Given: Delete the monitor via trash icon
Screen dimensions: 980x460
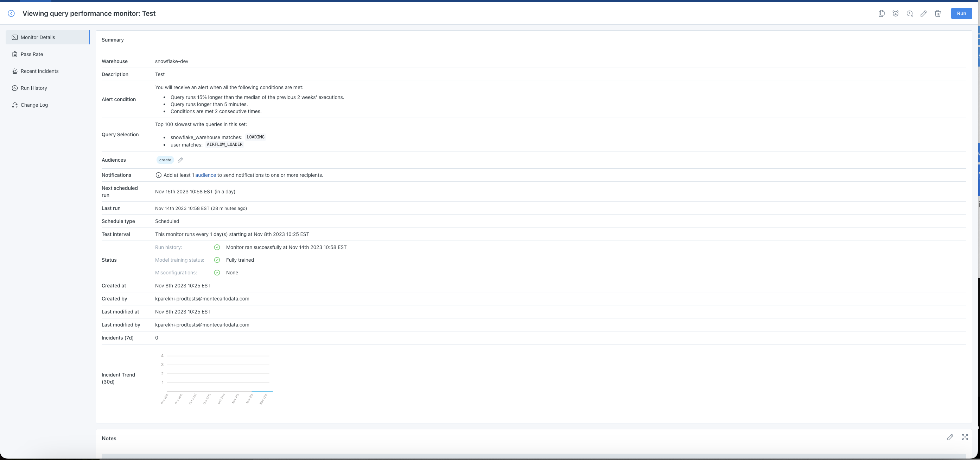Looking at the screenshot, I should coord(938,13).
